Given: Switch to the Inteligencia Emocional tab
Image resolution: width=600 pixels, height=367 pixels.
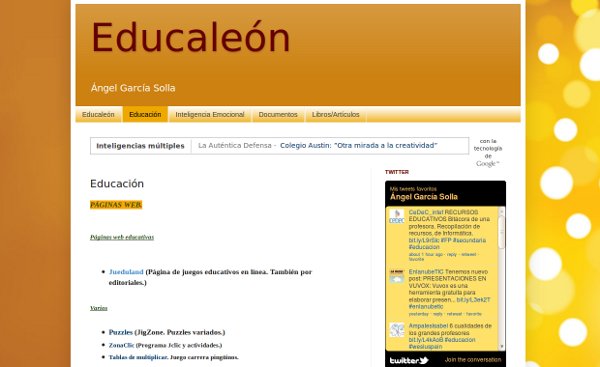Looking at the screenshot, I should click(x=210, y=114).
